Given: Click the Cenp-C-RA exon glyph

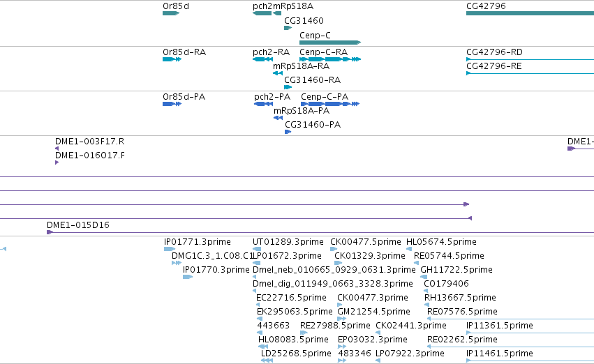Looking at the screenshot, I should pos(330,59).
